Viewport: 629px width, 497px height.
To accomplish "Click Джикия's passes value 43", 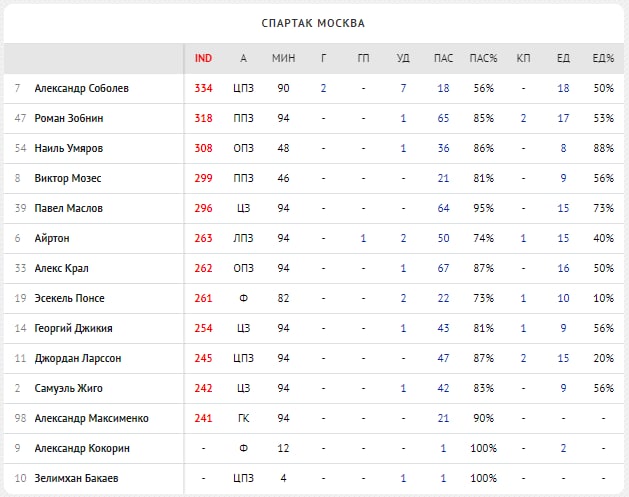I will tap(443, 328).
